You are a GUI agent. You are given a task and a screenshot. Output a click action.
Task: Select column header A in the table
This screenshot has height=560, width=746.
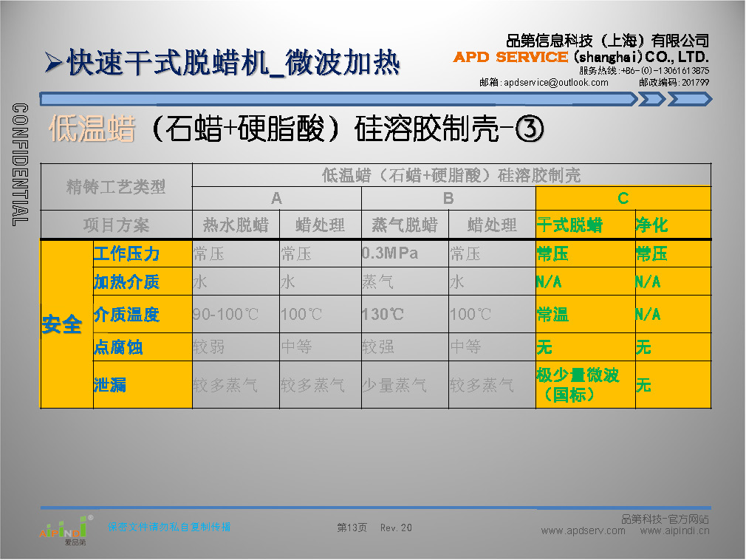point(276,198)
